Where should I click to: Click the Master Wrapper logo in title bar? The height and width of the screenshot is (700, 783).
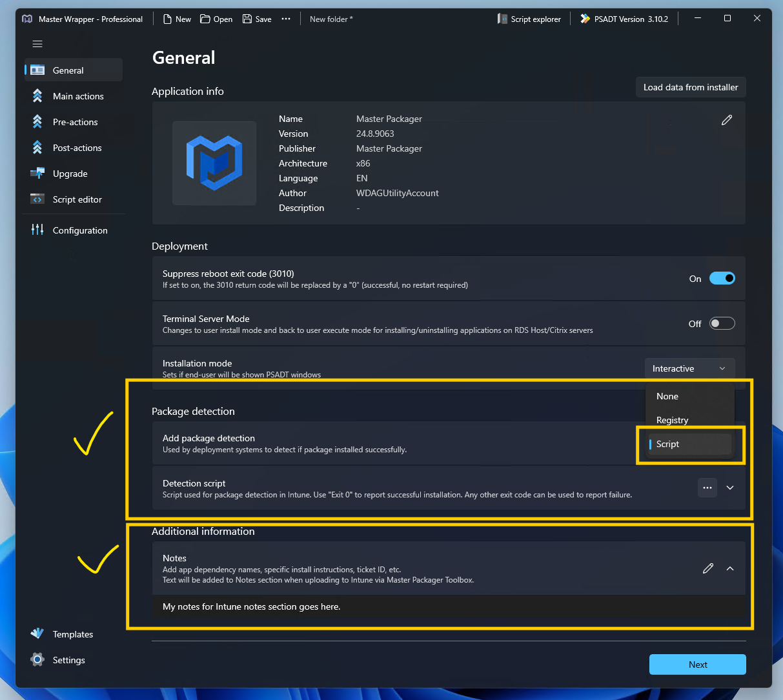coord(27,19)
